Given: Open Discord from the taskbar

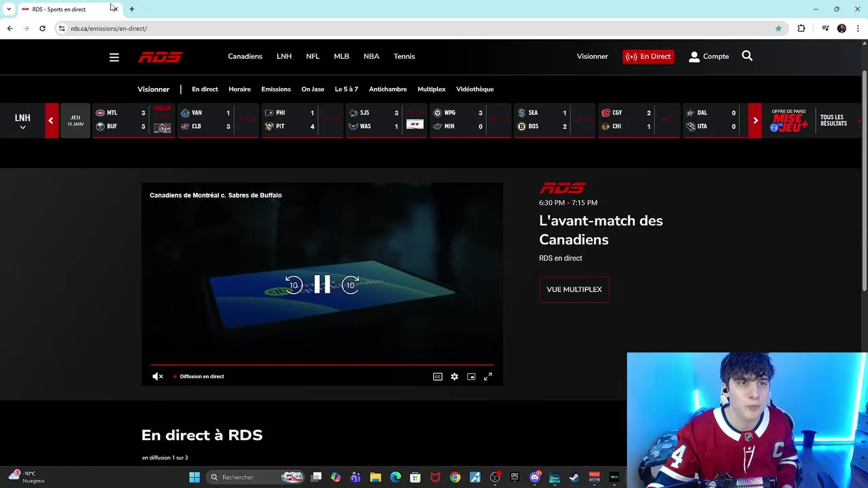Looking at the screenshot, I should tap(535, 477).
